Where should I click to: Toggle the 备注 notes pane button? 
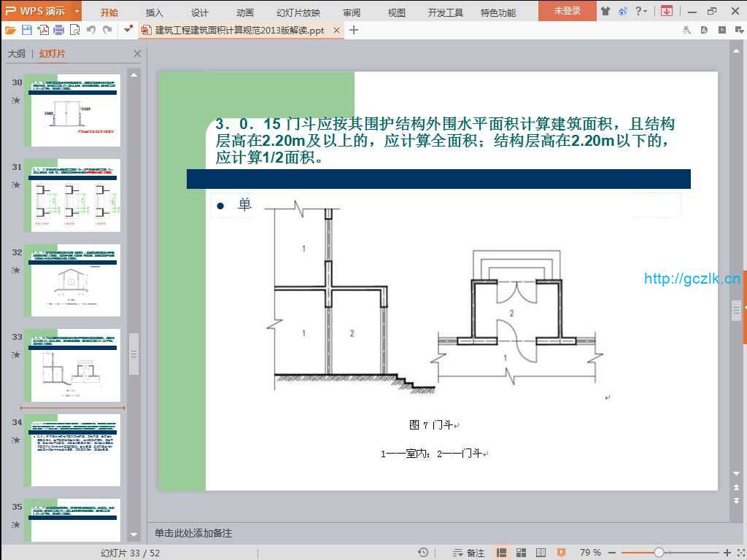(x=468, y=553)
